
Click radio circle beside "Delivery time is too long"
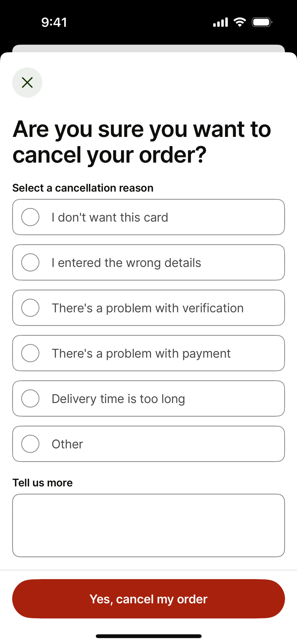(x=30, y=398)
